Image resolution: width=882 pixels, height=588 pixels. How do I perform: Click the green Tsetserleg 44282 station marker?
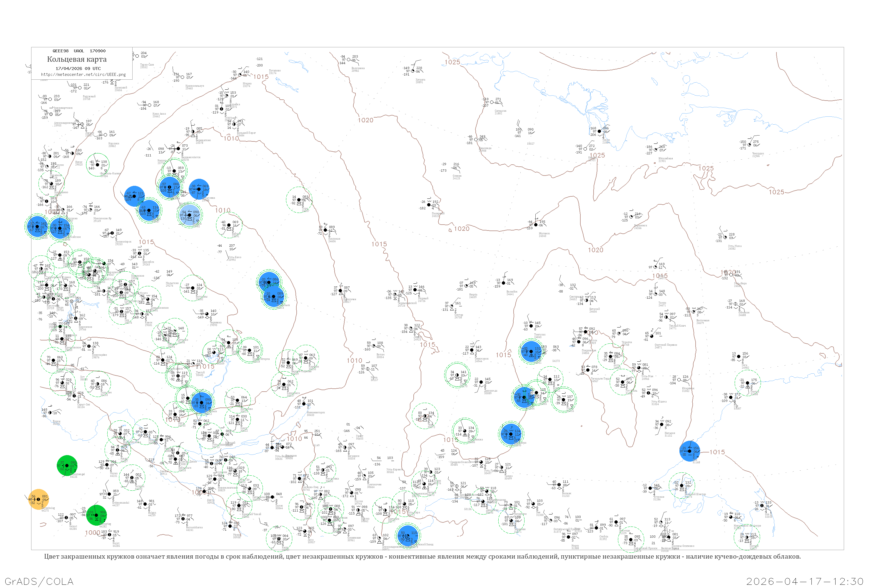(x=96, y=515)
